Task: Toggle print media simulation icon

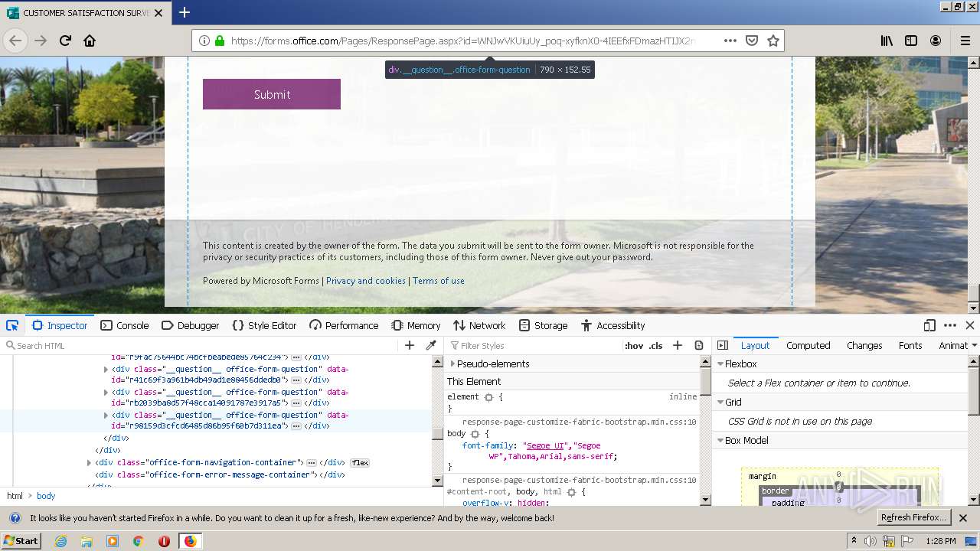Action: tap(699, 345)
